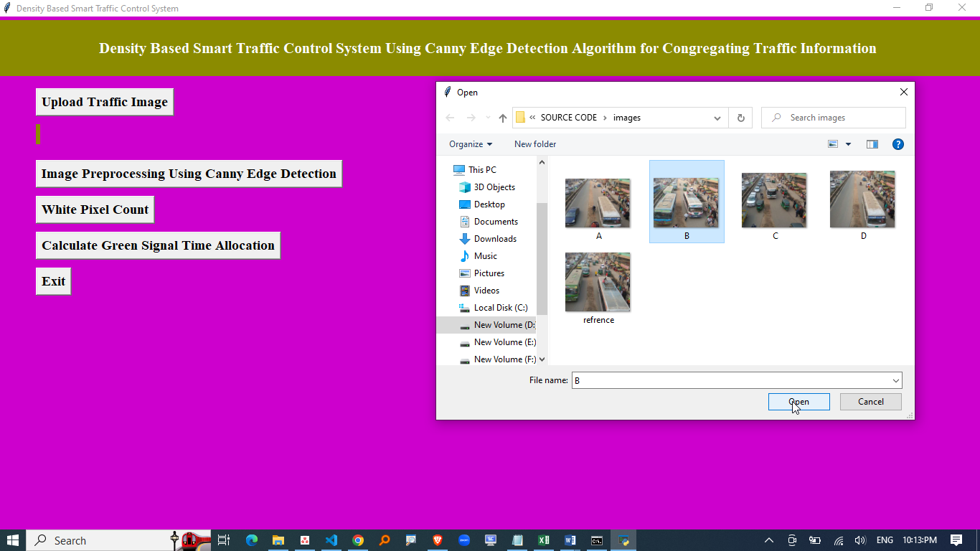Select Downloads in the navigation tree
The image size is (980, 551).
tap(495, 239)
